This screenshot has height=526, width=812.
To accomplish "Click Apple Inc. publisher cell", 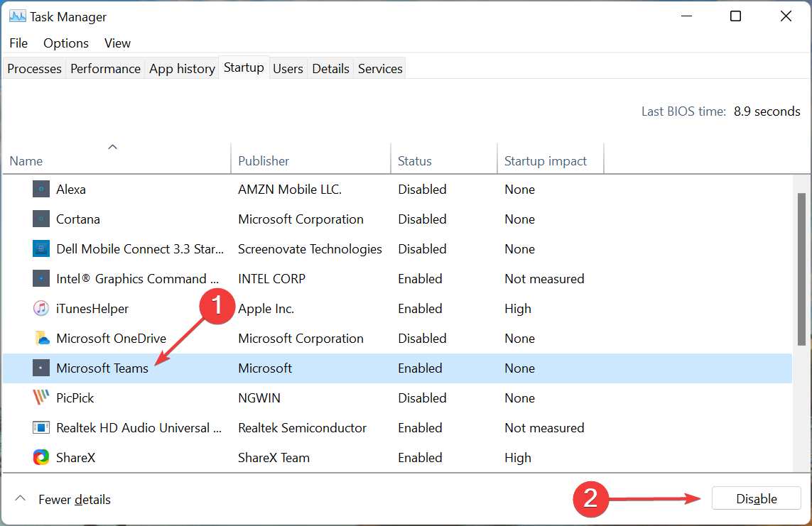I will [x=266, y=309].
